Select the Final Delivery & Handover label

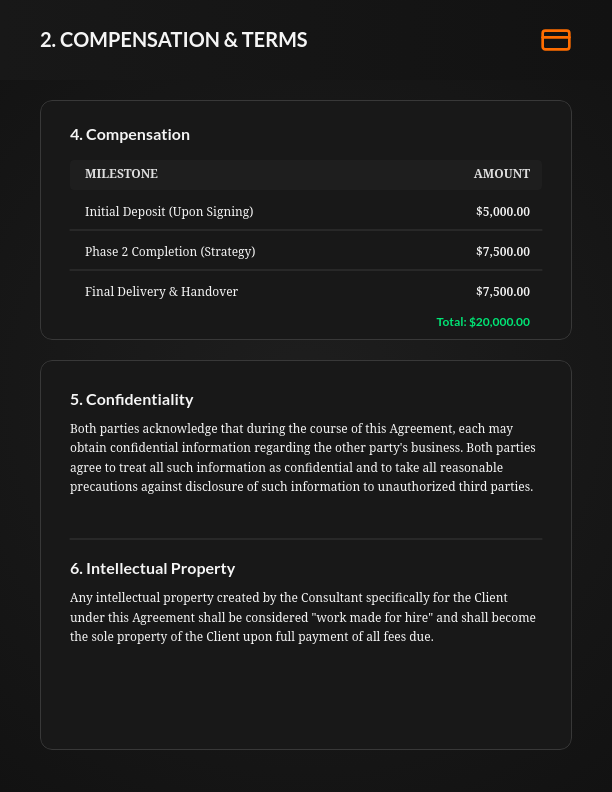(161, 292)
